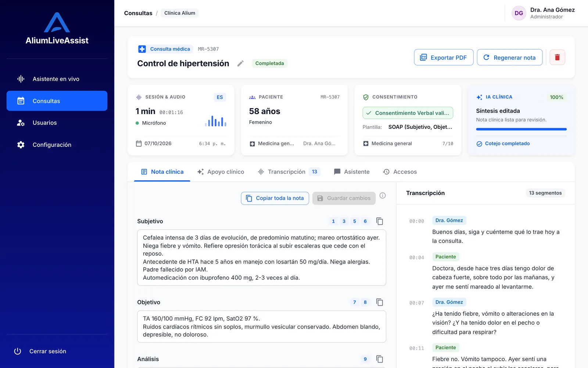Click Guardar cambios button
This screenshot has width=588, height=368.
click(344, 198)
